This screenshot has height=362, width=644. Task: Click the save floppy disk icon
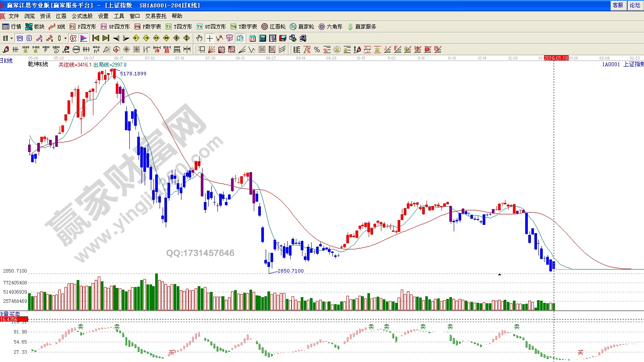point(283,38)
